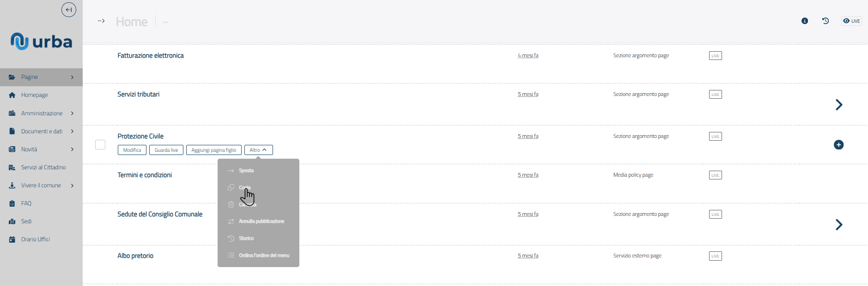Open Homepage from the sidebar
The height and width of the screenshot is (286, 868).
(x=34, y=95)
